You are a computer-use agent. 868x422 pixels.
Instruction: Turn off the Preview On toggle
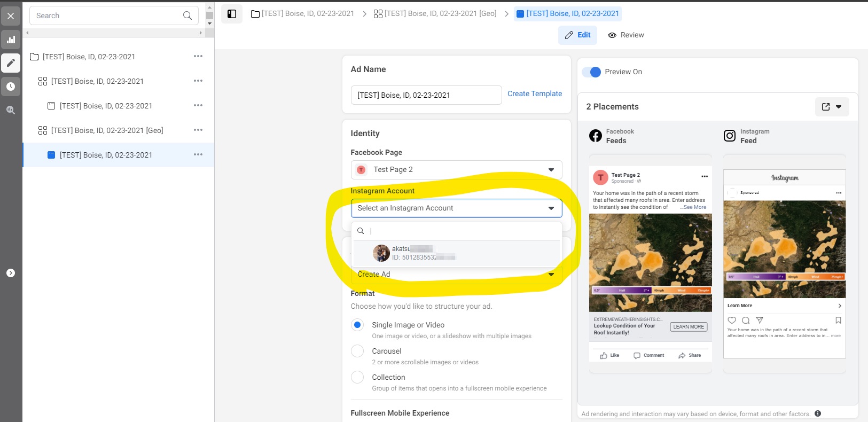point(592,72)
